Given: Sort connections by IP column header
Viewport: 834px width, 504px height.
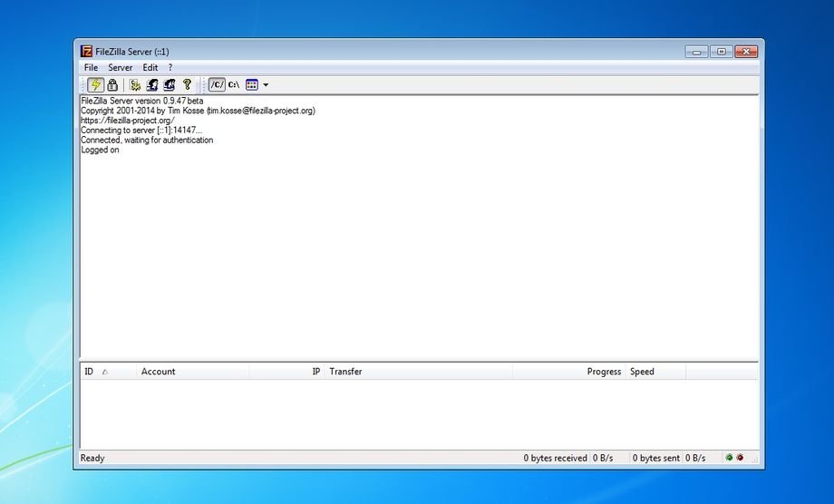Looking at the screenshot, I should point(286,372).
